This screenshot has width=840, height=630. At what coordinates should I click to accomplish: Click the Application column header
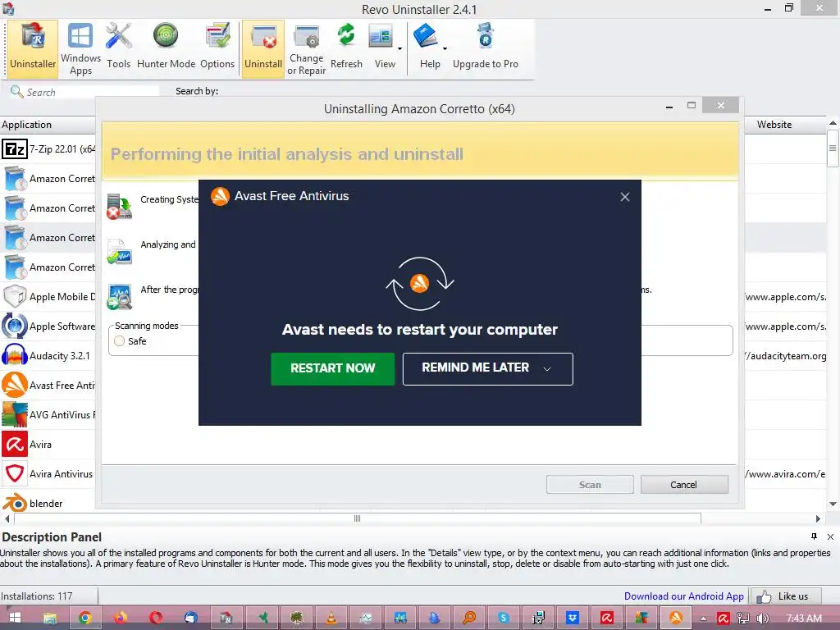(48, 125)
